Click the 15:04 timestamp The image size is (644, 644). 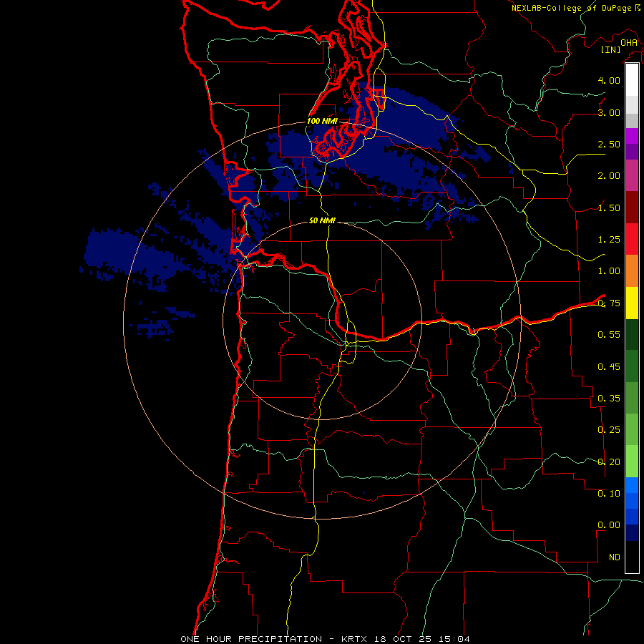(x=454, y=639)
